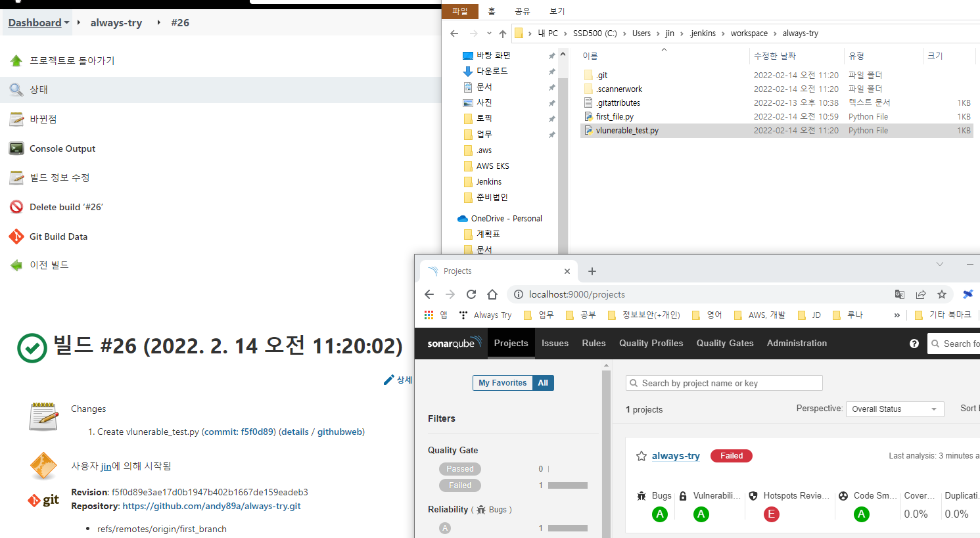The height and width of the screenshot is (538, 980).
Task: Open the GitHub repository URL link
Action: click(212, 506)
